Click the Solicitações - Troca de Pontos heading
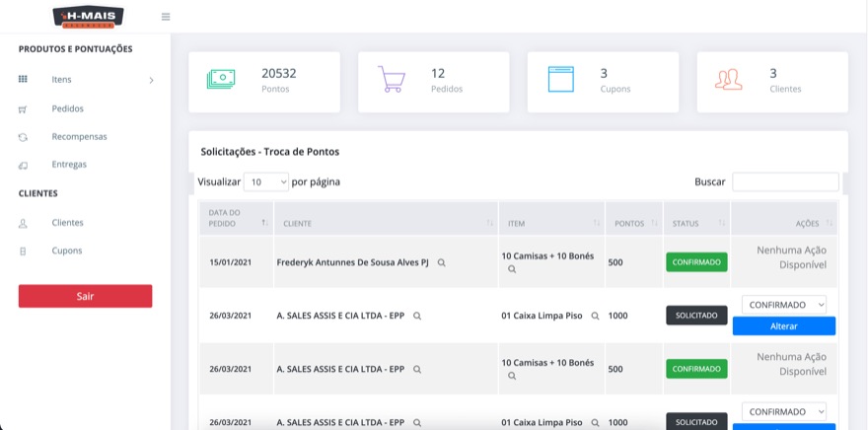This screenshot has height=430, width=868. pyautogui.click(x=269, y=152)
